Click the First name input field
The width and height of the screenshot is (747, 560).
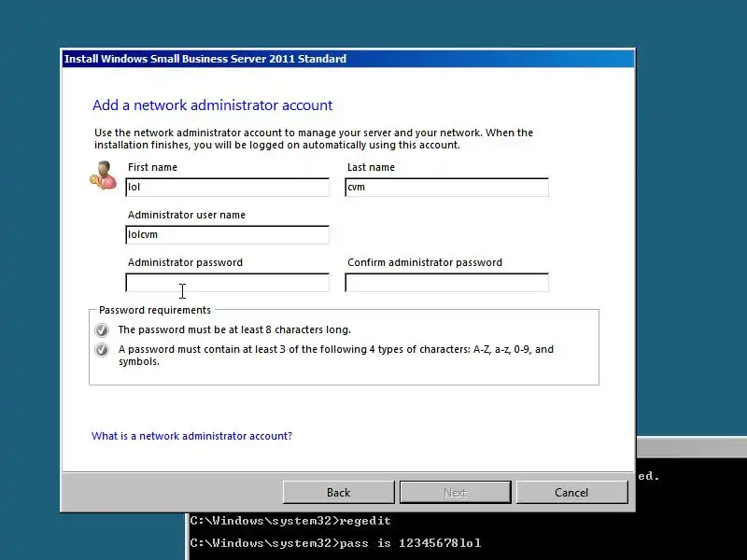pyautogui.click(x=227, y=188)
